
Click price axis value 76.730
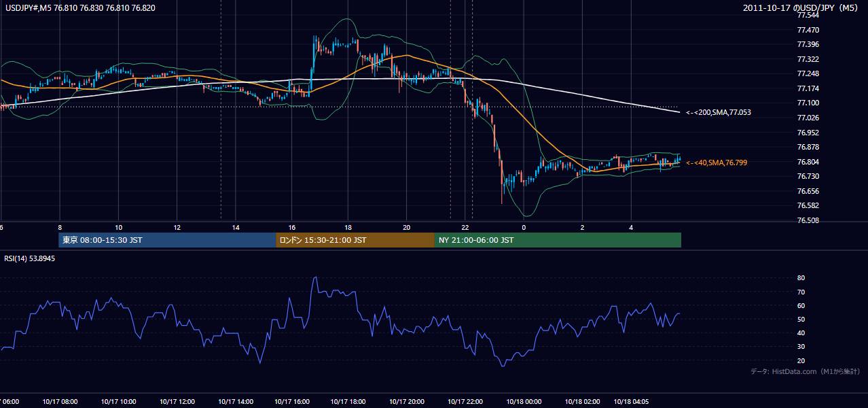[808, 176]
